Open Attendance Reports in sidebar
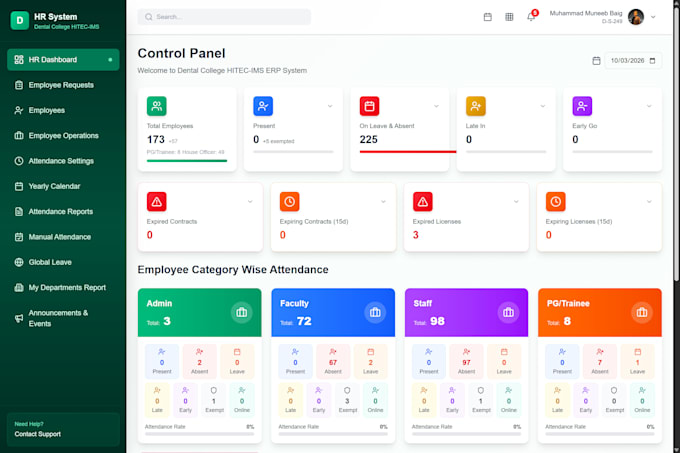 [x=63, y=212]
